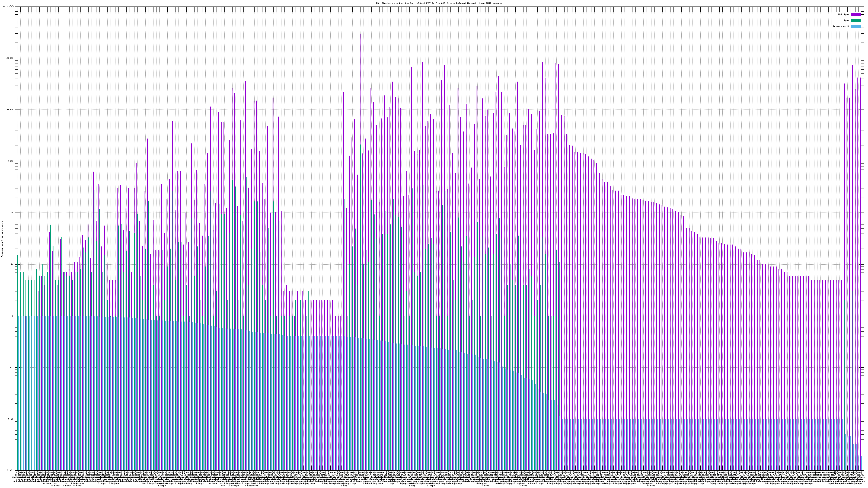Select the 'Not Spam' legend label
868x488 pixels.
844,14
